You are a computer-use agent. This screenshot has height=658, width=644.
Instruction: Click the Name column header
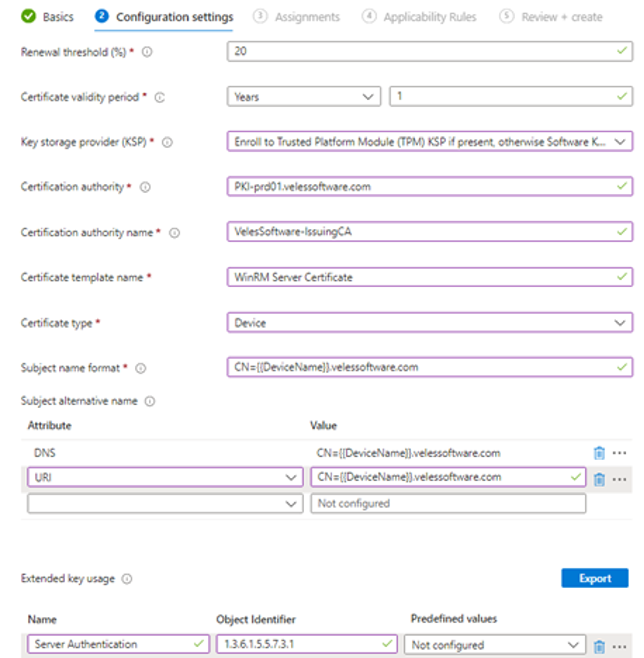(x=42, y=619)
